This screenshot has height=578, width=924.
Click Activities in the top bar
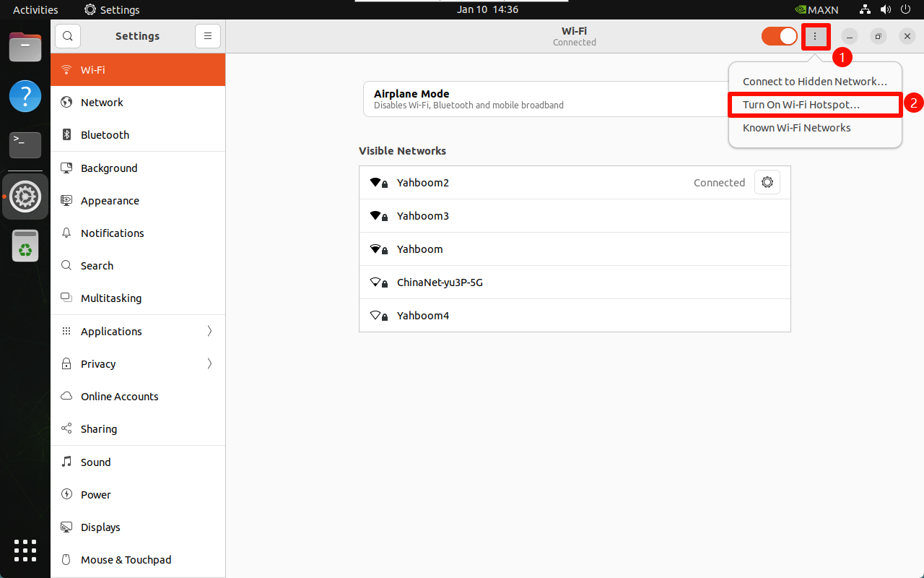(35, 10)
